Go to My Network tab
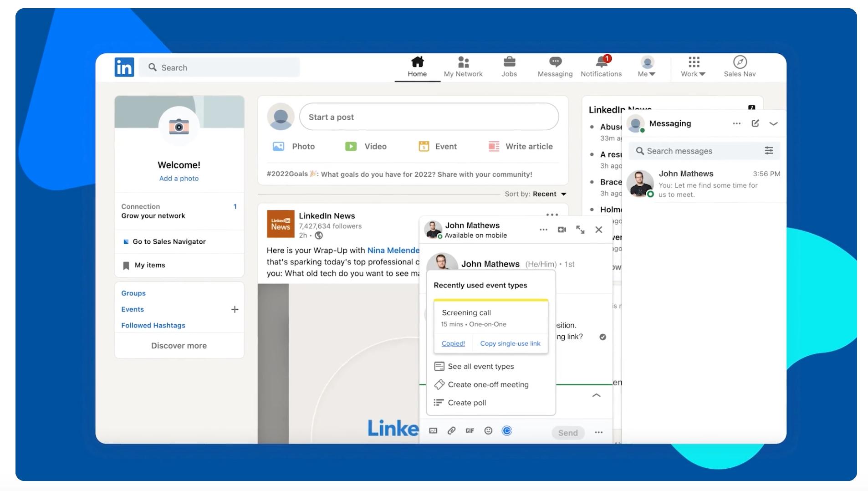868x491 pixels. click(x=463, y=66)
